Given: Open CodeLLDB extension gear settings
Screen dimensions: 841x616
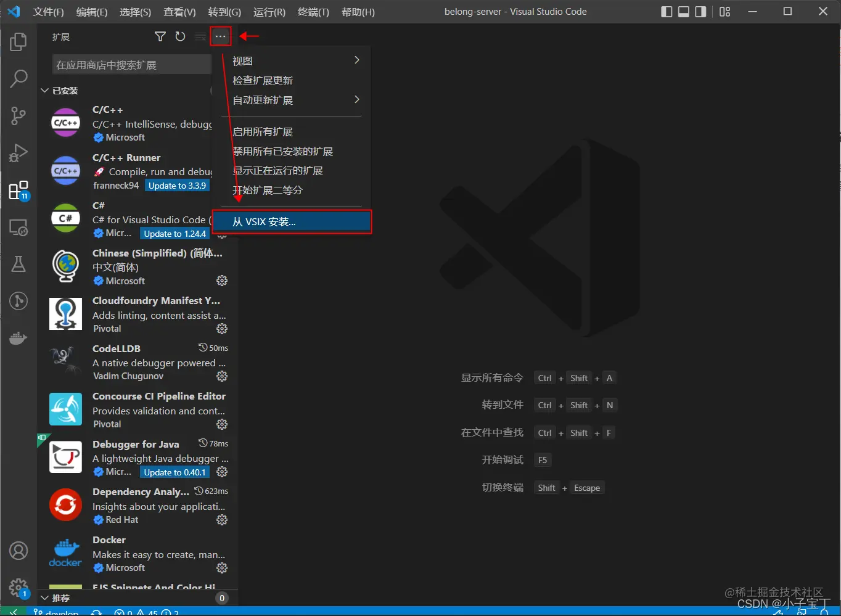Looking at the screenshot, I should 222,376.
